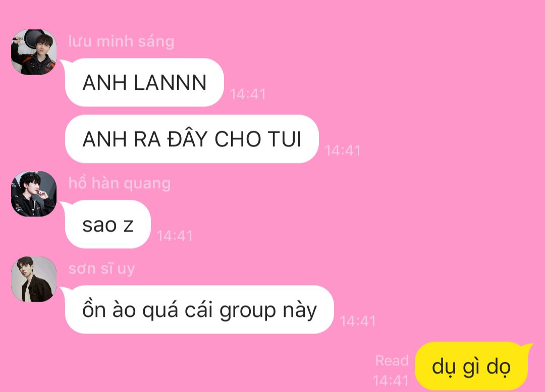Select the 'ANH LANNN' message bubble
Image resolution: width=545 pixels, height=392 pixels.
coord(144,82)
